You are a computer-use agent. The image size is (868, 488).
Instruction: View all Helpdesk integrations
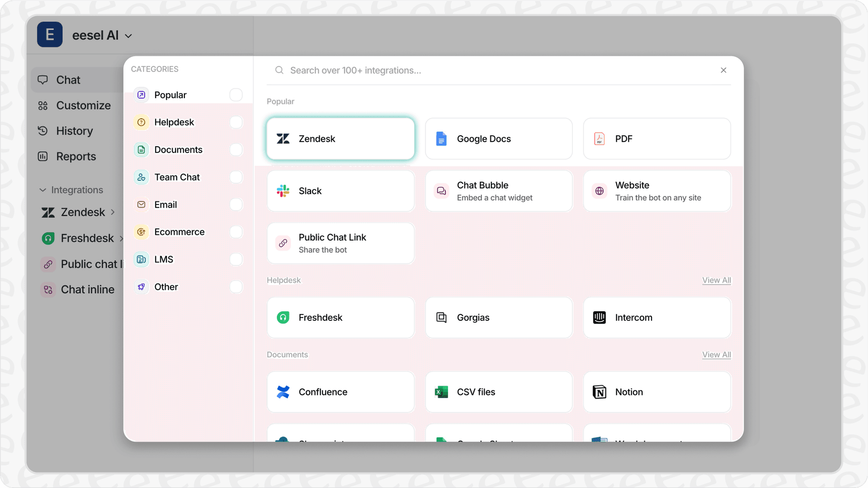pyautogui.click(x=716, y=280)
